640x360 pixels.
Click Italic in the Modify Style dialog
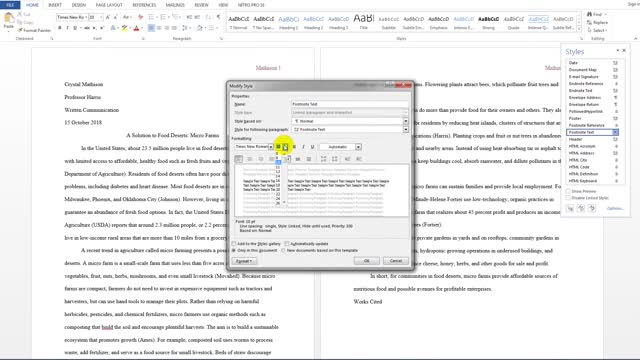point(303,147)
